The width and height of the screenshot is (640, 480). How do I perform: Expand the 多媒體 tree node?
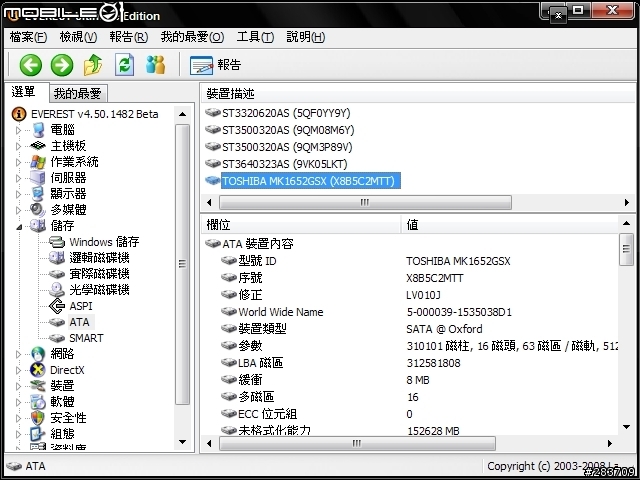(18, 210)
